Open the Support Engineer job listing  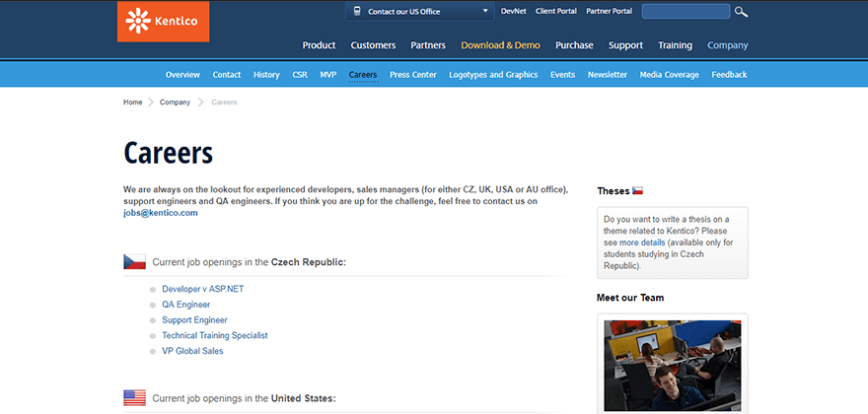tap(195, 320)
